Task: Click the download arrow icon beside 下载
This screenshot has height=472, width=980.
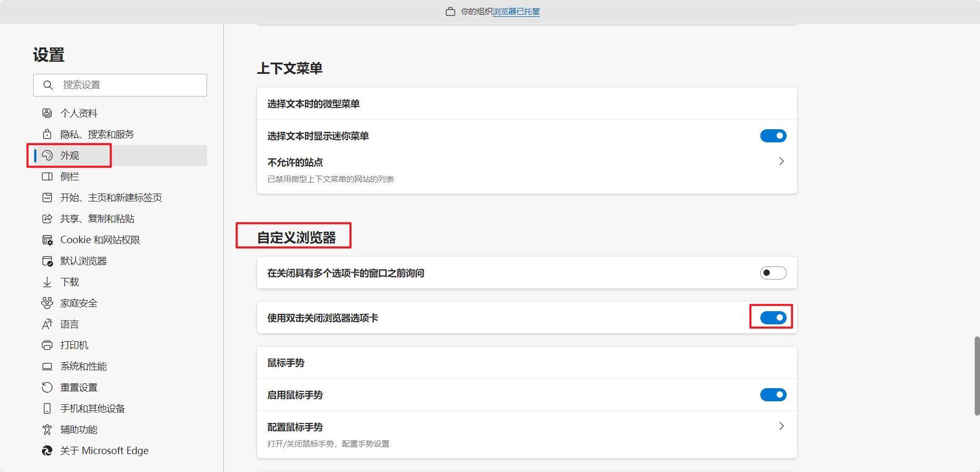Action: [47, 282]
